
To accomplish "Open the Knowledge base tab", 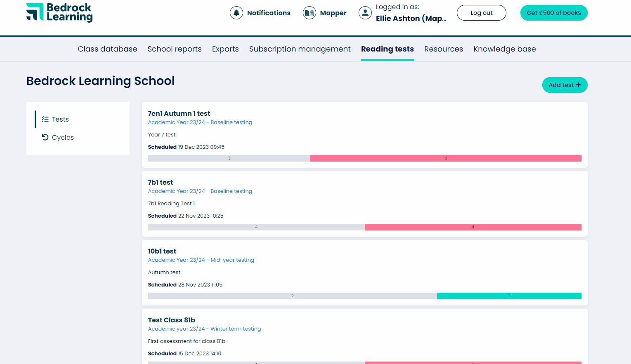I will coord(505,49).
